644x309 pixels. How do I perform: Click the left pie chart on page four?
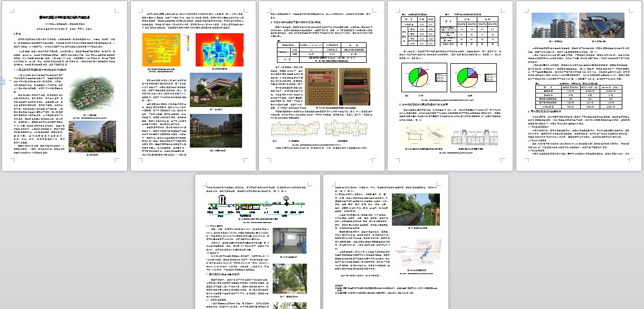click(x=424, y=78)
